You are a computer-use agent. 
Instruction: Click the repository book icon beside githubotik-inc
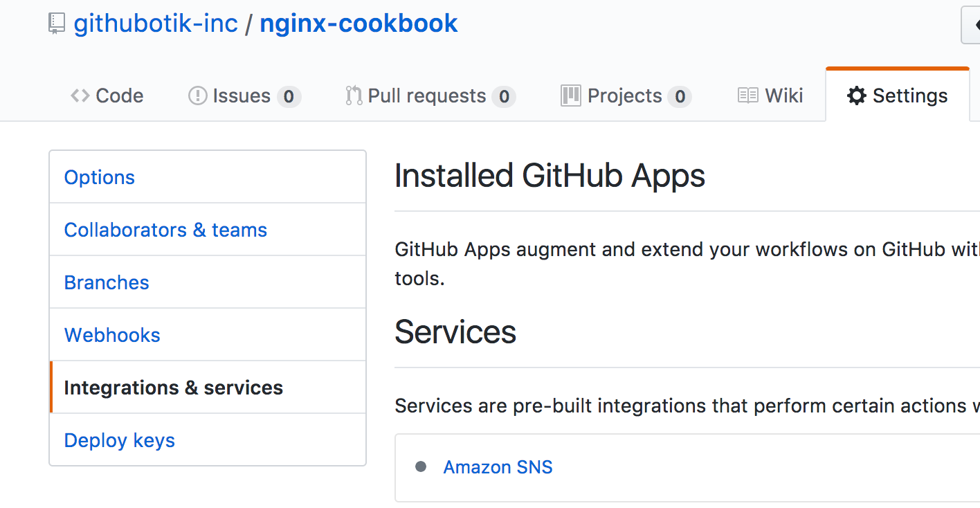(56, 24)
